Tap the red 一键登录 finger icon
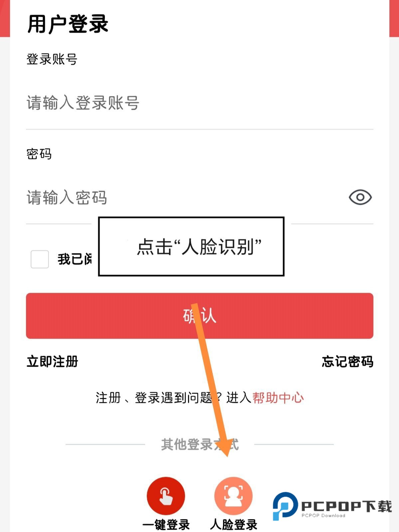Screen dimensions: 399x532 coord(166,495)
